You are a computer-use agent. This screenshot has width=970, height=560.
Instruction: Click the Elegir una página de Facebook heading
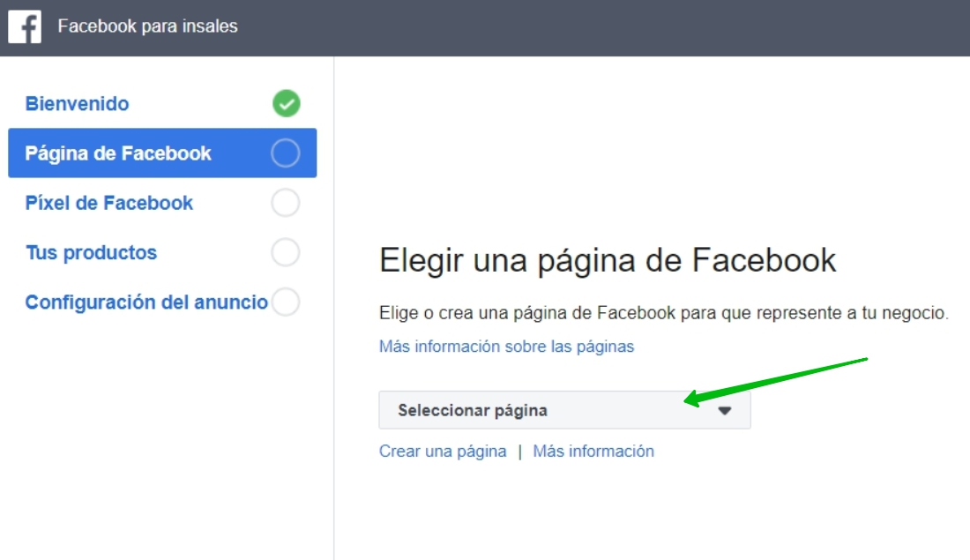[x=608, y=261]
